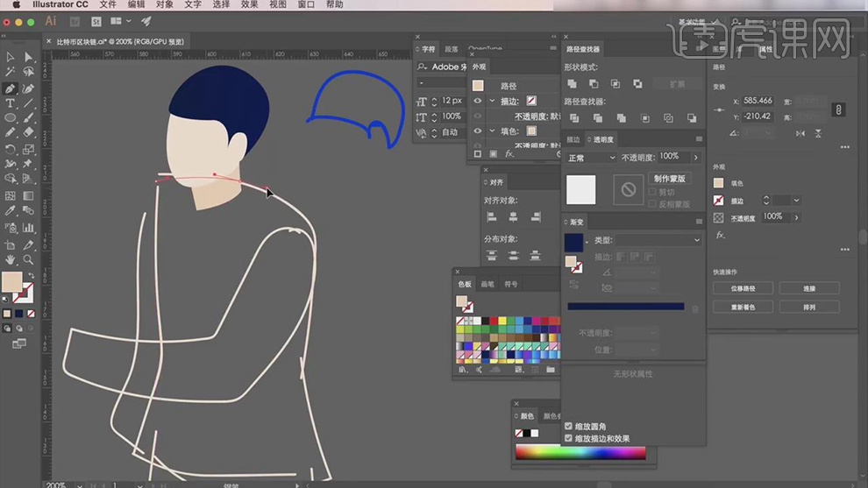The height and width of the screenshot is (488, 868).
Task: Click the Divide pathfinder icon
Action: tap(574, 118)
